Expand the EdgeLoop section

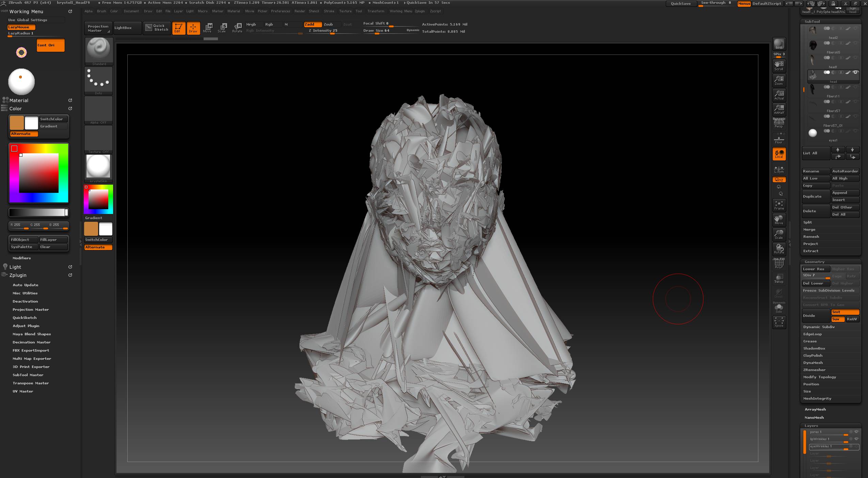click(812, 334)
